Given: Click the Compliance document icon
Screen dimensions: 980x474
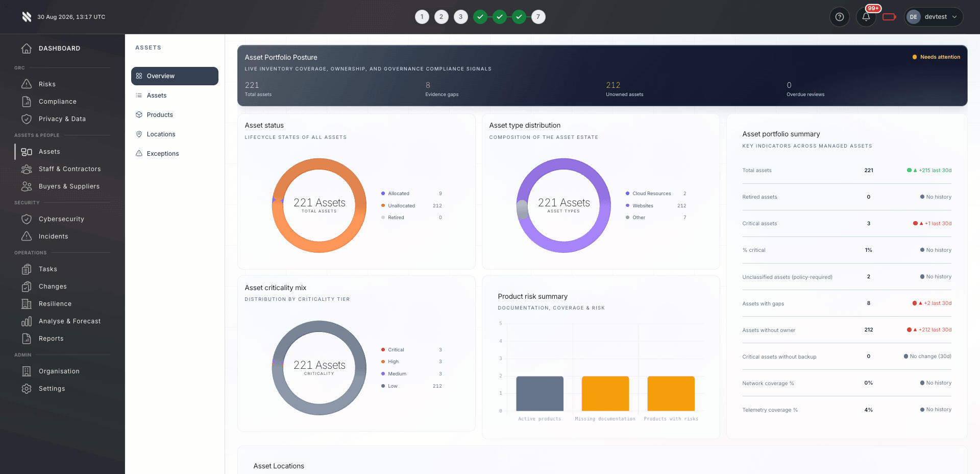Looking at the screenshot, I should 27,102.
